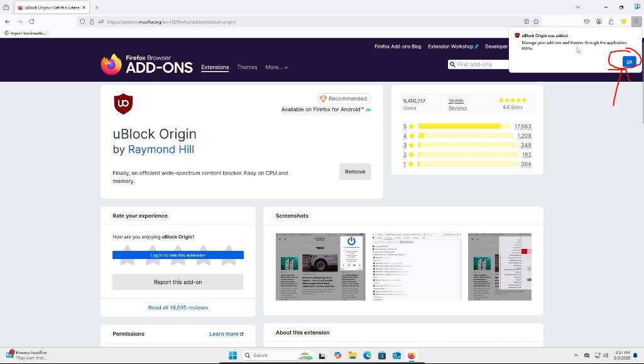This screenshot has width=644, height=364.
Task: Go back to the previous page
Action: (8, 22)
